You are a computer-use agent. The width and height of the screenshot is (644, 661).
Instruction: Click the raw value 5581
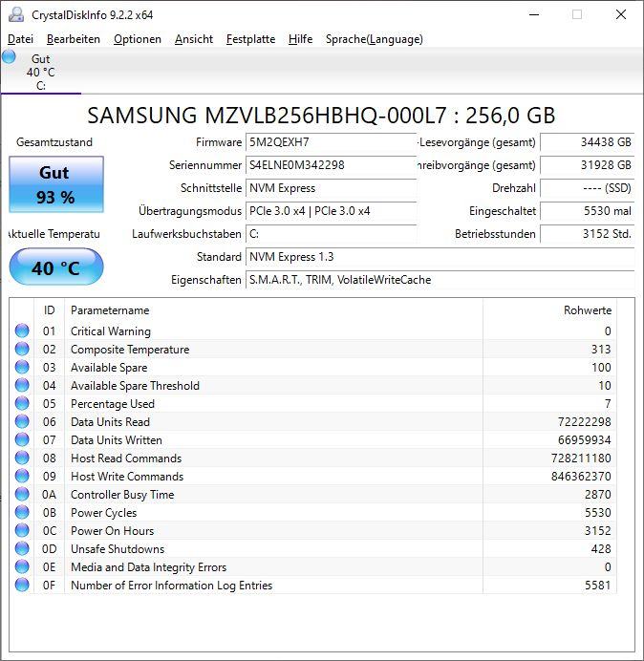tap(597, 586)
